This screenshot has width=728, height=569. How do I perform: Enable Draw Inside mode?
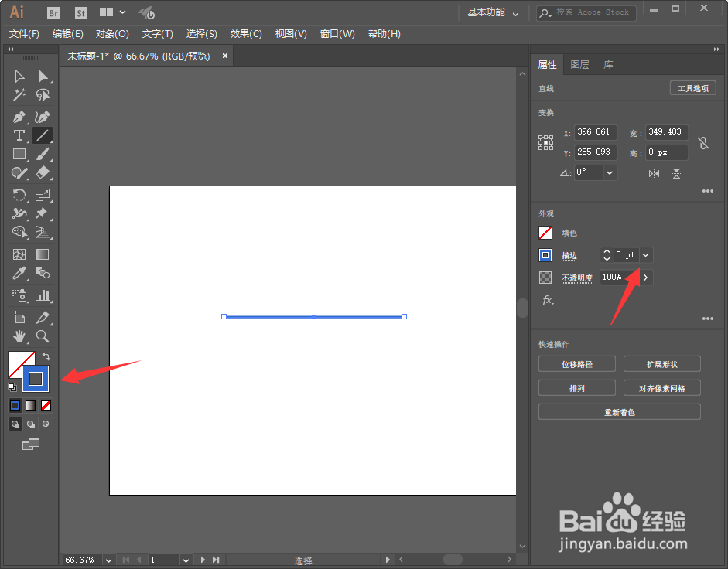point(46,424)
